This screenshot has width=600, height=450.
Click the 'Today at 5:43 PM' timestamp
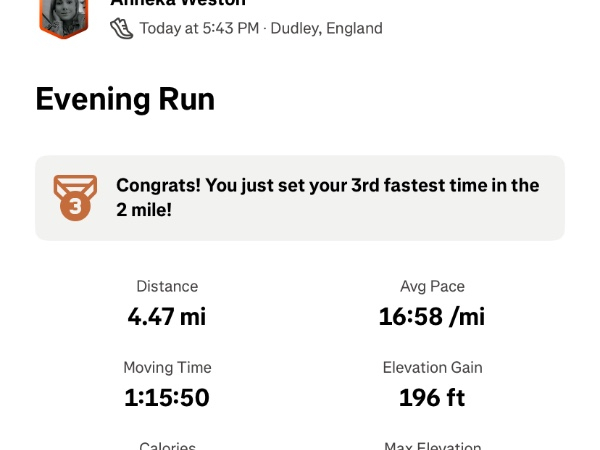[198, 28]
